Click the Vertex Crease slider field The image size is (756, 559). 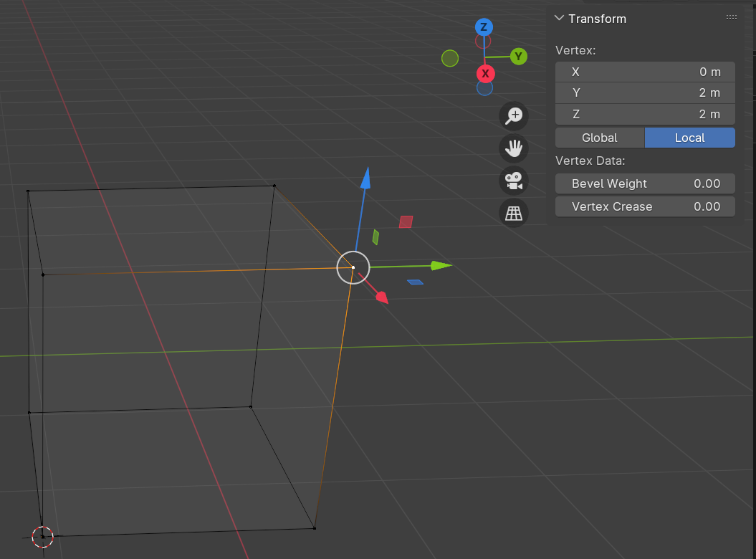(645, 206)
